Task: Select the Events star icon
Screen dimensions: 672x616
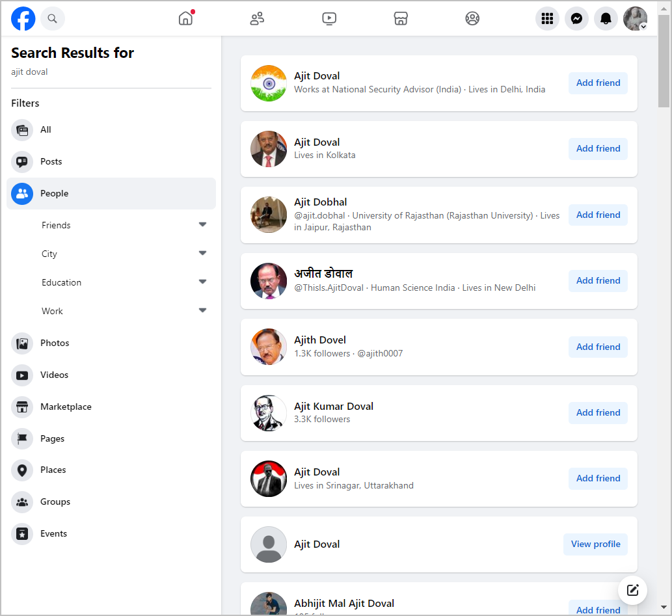Action: [x=22, y=533]
